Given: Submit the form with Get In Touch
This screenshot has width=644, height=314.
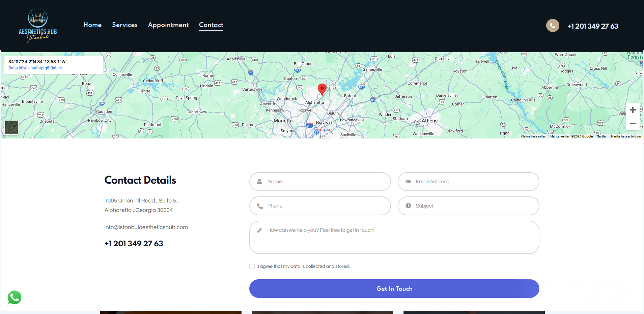Looking at the screenshot, I should point(394,288).
